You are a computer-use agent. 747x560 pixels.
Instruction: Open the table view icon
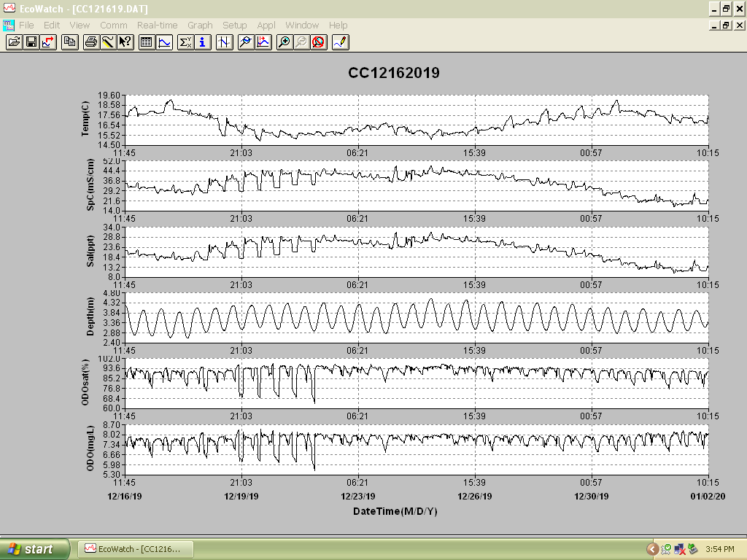[x=147, y=42]
